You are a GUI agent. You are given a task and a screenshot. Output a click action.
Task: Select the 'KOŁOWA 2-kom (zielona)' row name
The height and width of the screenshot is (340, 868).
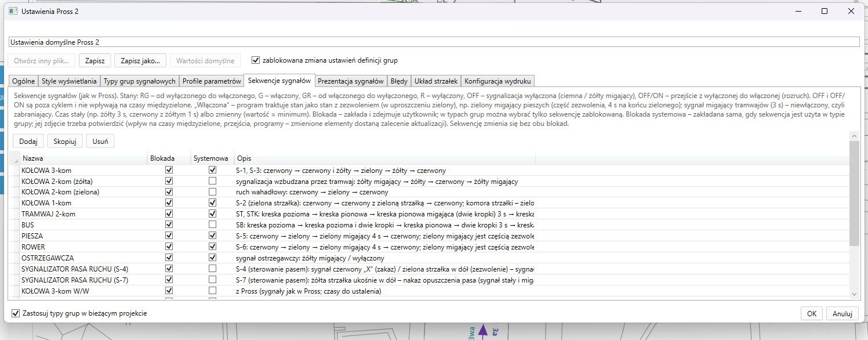pyautogui.click(x=60, y=192)
